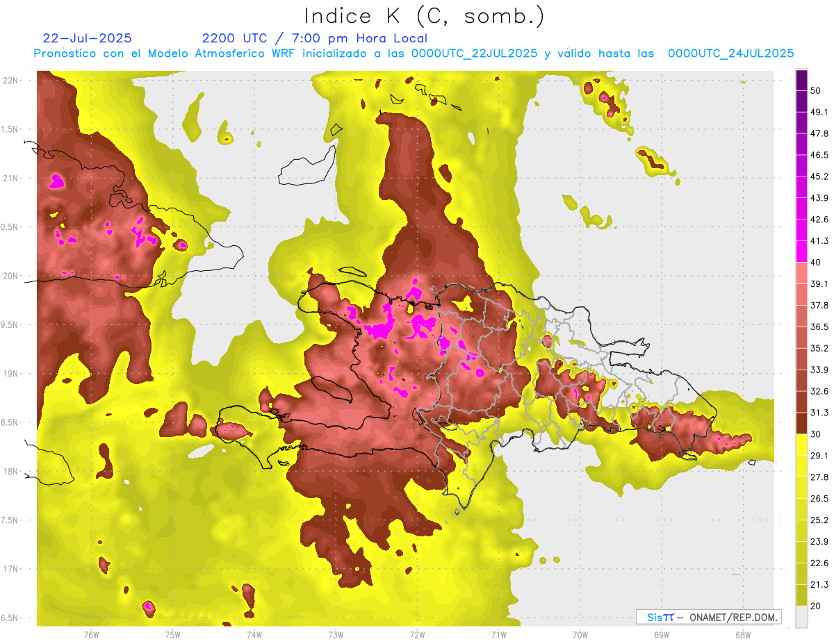Click the '25.2' scale label
The height and width of the screenshot is (644, 834).
[819, 520]
